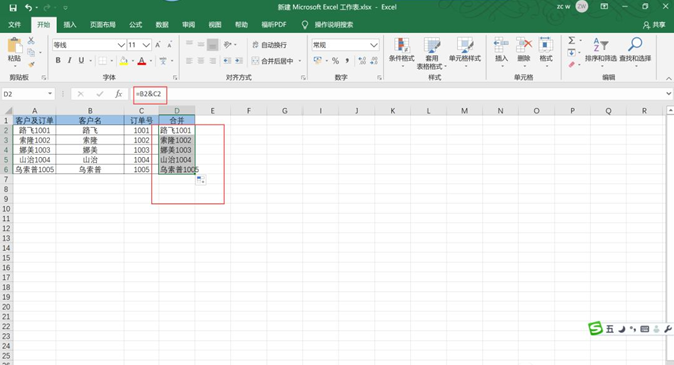Viewport: 674px width, 365px height.
Task: Click the 共享 share button
Action: (x=654, y=25)
